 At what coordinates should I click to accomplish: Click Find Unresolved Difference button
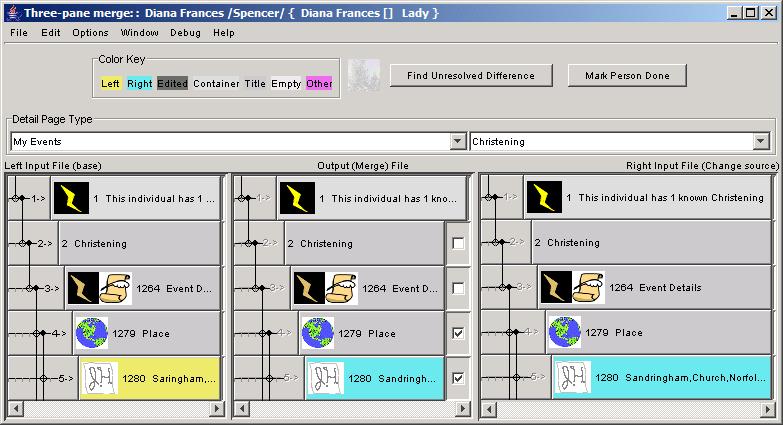tap(470, 75)
